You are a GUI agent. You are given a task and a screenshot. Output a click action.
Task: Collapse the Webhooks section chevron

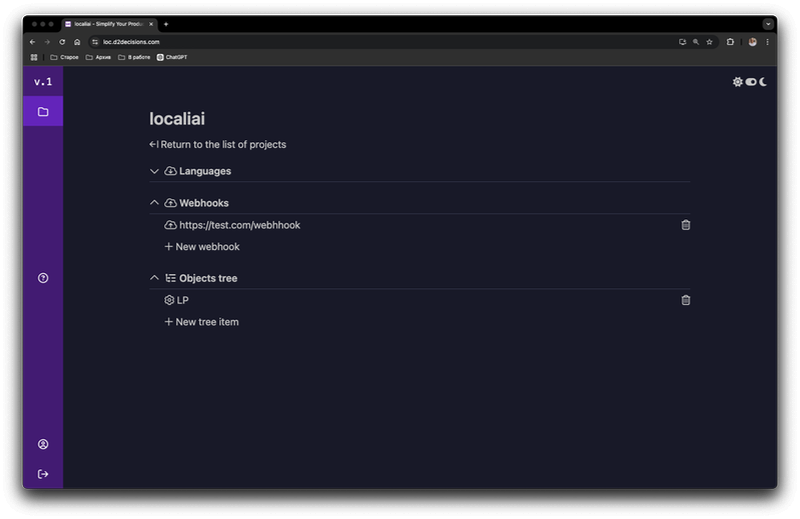click(x=154, y=203)
